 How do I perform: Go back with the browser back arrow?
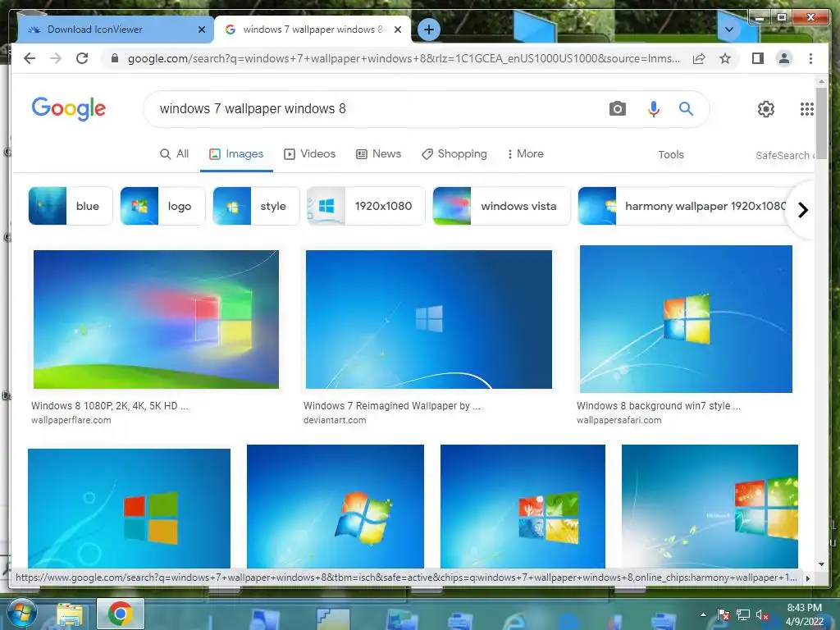[30, 58]
